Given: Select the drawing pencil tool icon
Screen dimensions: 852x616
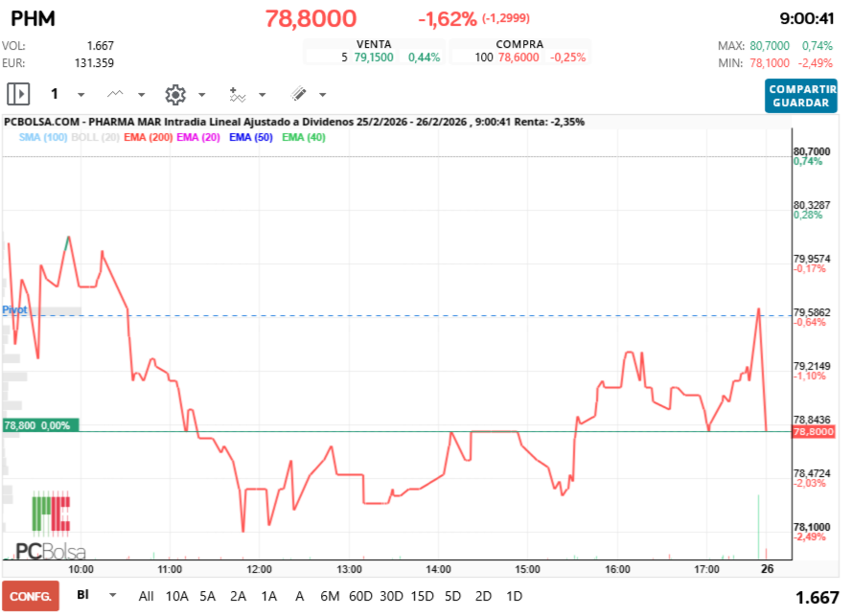Looking at the screenshot, I should point(297,94).
